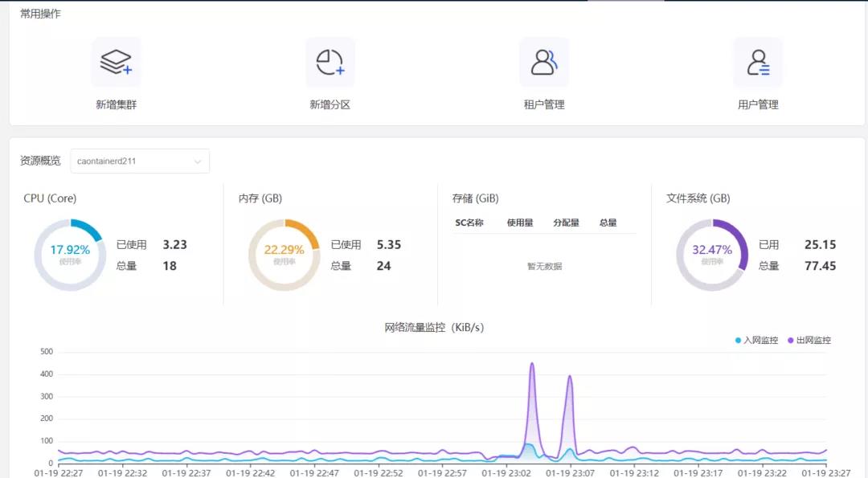
Task: Open the 用户管理 user management icon
Action: tap(758, 62)
